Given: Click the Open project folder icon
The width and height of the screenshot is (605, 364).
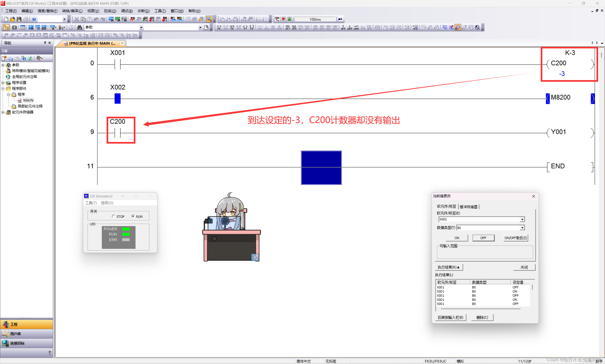Looking at the screenshot, I should click(x=13, y=19).
